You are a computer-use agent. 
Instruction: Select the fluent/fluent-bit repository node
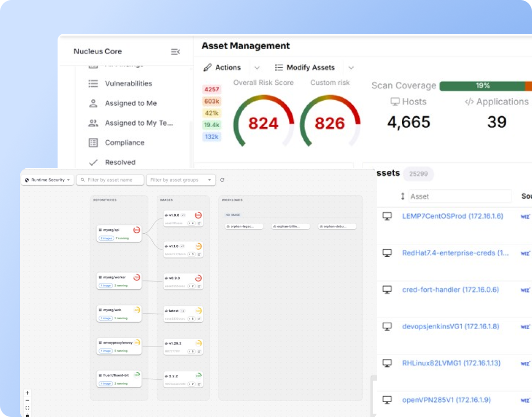click(x=119, y=379)
